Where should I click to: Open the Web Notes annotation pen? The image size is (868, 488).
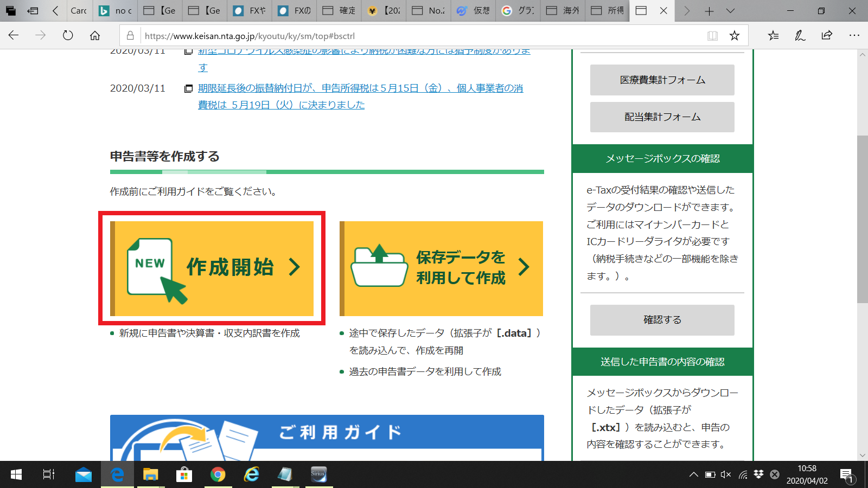tap(799, 35)
